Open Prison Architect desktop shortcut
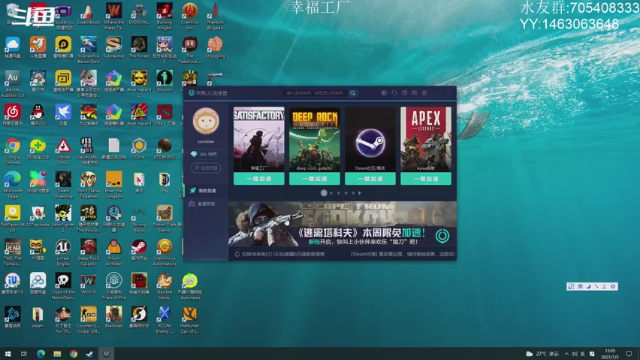 [114, 252]
